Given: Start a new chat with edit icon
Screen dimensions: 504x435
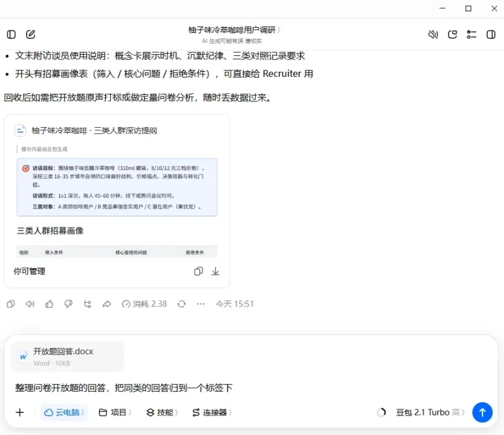Looking at the screenshot, I should point(30,35).
